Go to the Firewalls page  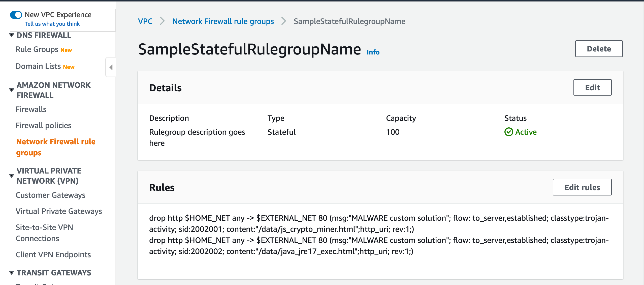[x=31, y=109]
